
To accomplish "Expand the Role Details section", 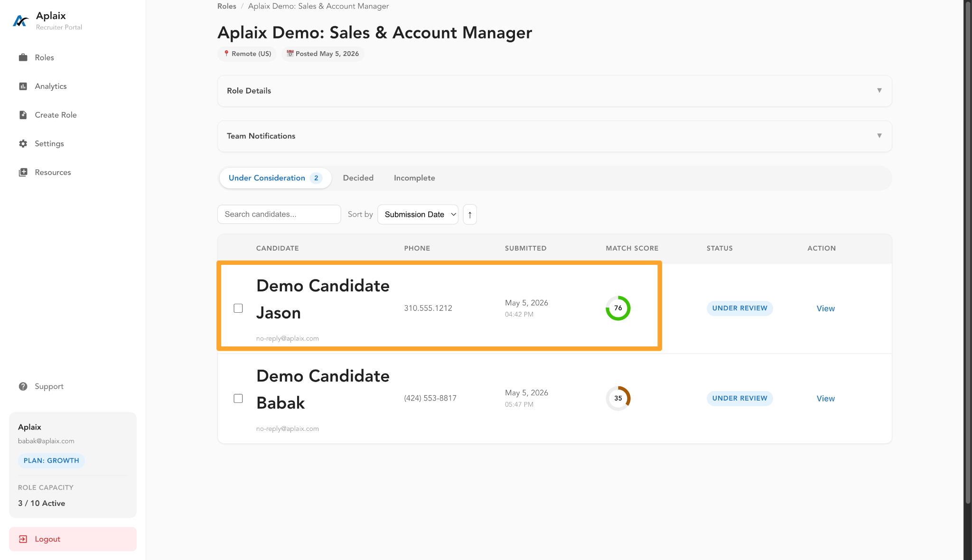I will (x=554, y=91).
